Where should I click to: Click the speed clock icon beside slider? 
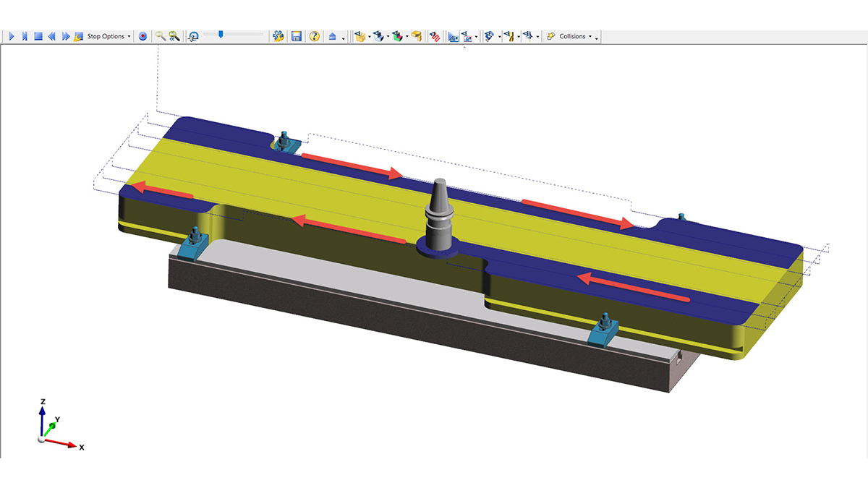click(x=193, y=37)
